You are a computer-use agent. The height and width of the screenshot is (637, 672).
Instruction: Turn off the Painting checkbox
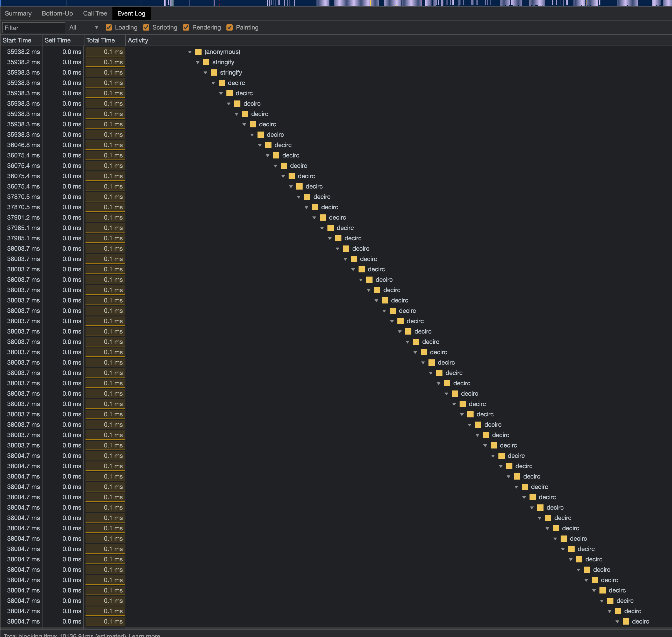230,27
